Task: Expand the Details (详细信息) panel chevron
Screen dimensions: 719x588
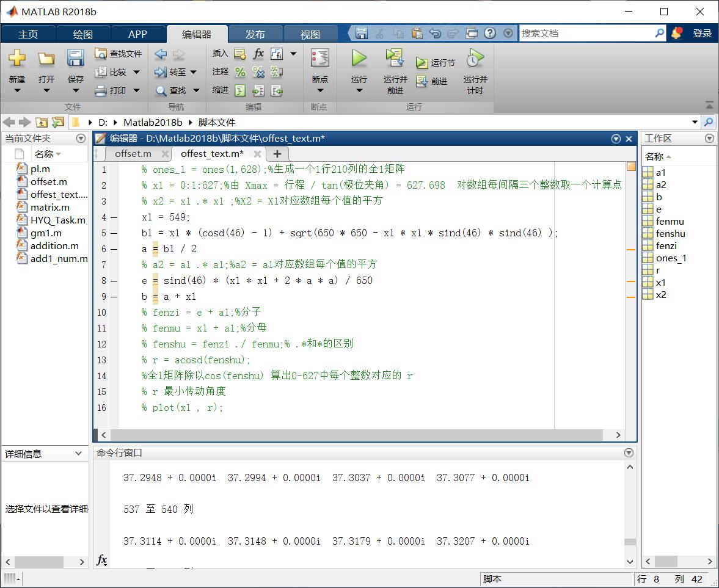Action: tap(78, 453)
